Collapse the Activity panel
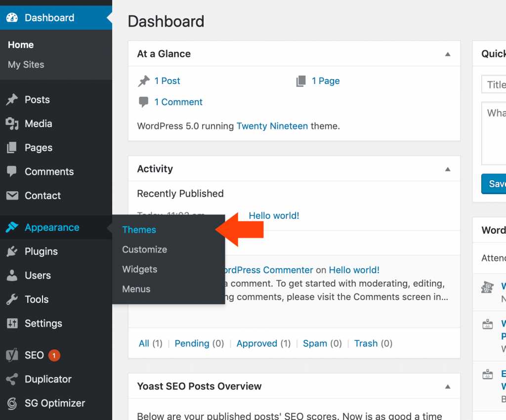 (x=448, y=169)
